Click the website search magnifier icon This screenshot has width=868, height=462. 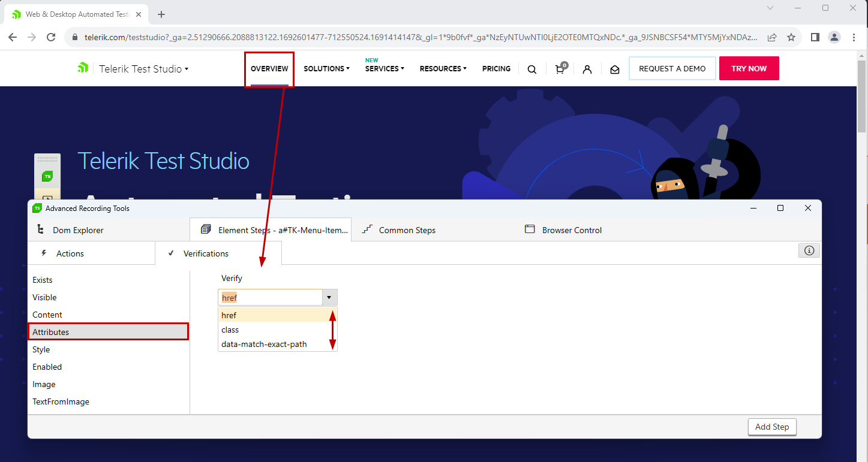pyautogui.click(x=532, y=69)
